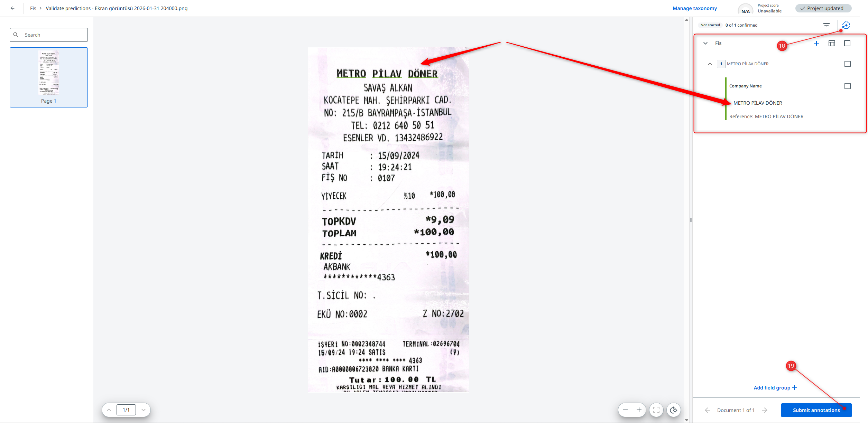Select the Page 1 thumbnail
868x423 pixels.
coord(49,77)
